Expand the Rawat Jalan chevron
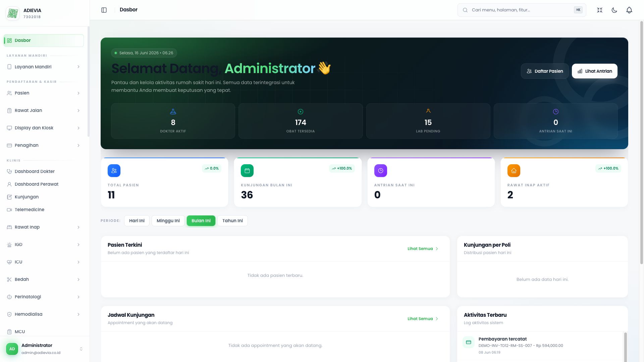This screenshot has height=362, width=644. click(78, 111)
